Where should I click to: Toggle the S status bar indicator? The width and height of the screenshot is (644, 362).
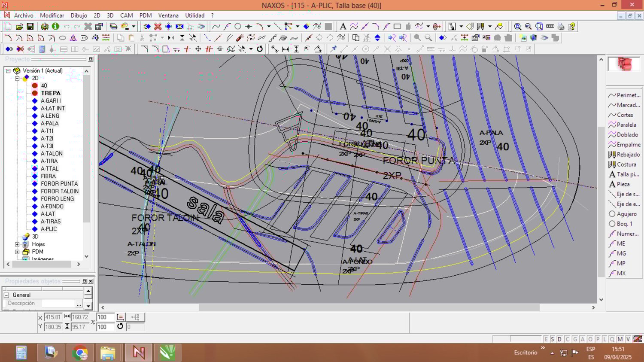553,339
